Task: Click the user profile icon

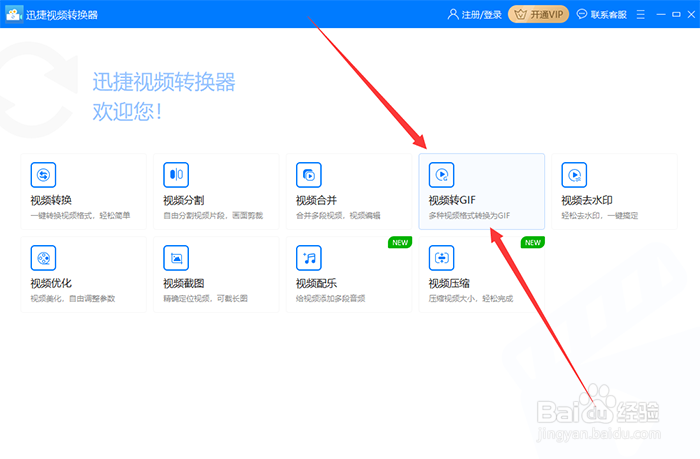Action: 453,14
